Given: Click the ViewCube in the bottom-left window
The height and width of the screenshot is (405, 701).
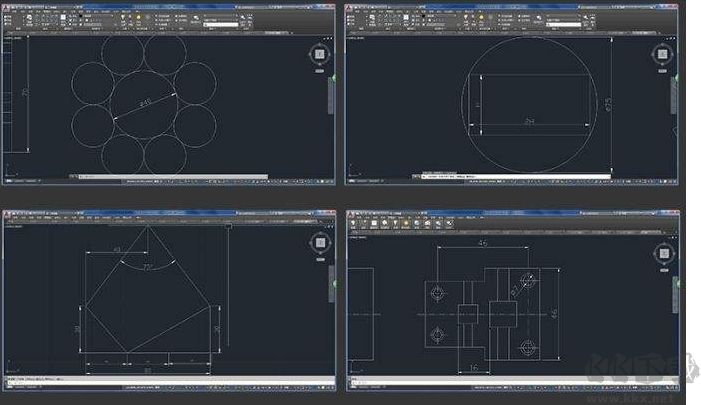Looking at the screenshot, I should click(321, 243).
